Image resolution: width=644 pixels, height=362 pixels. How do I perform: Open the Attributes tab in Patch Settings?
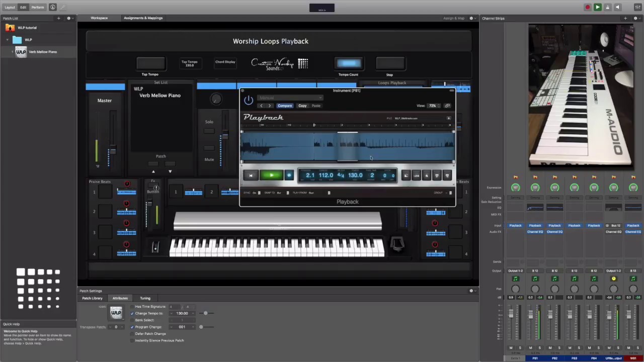point(120,298)
